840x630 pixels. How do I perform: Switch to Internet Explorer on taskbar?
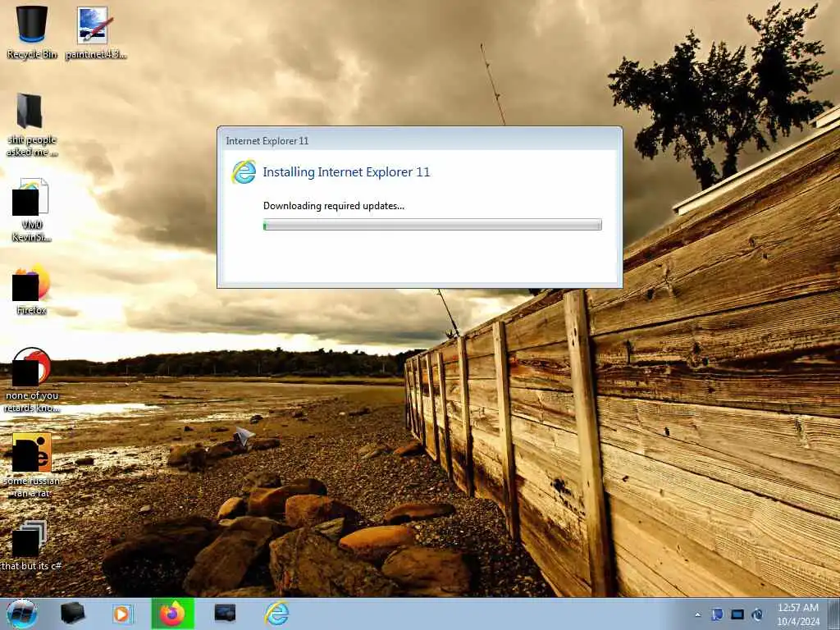pyautogui.click(x=276, y=614)
